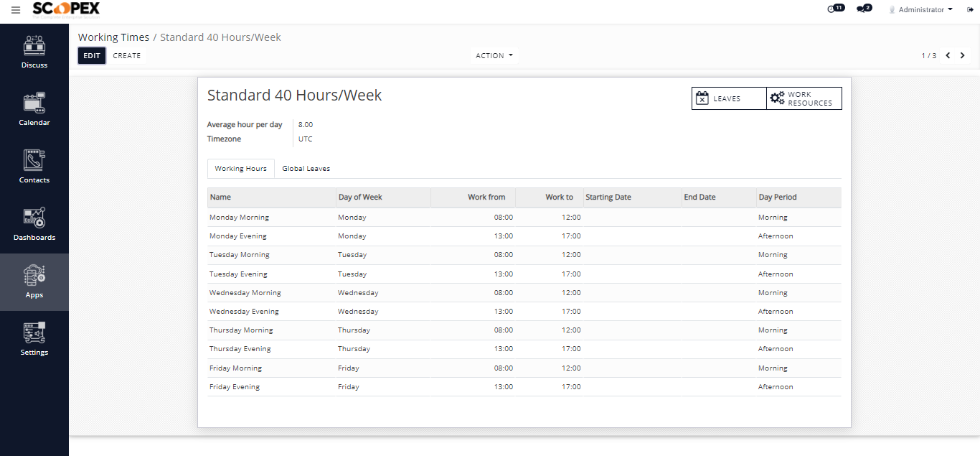Select the Wednesday Evening row
Image resolution: width=980 pixels, height=456 pixels.
tap(524, 312)
